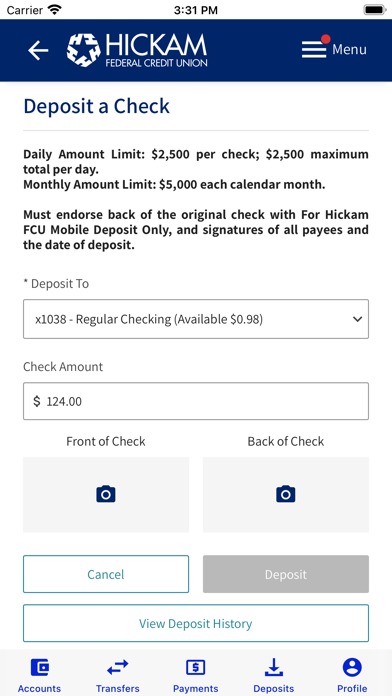Viewport: 392px width, 696px height.
Task: Capture the Back of Check camera icon
Action: (285, 494)
